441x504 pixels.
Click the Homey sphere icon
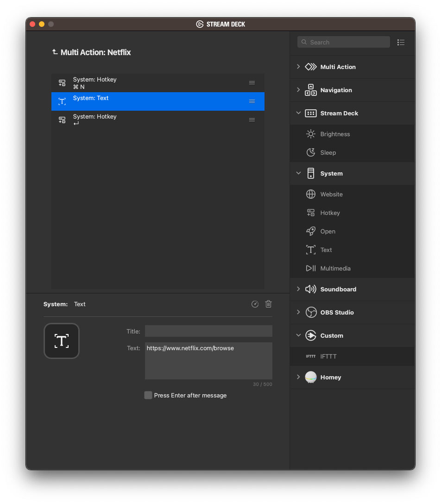click(x=310, y=377)
